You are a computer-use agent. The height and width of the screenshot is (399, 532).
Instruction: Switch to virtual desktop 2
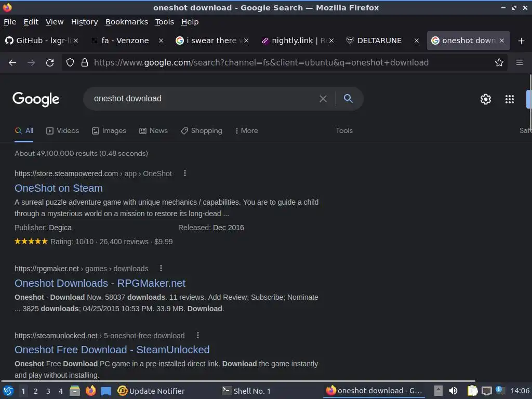pos(36,391)
